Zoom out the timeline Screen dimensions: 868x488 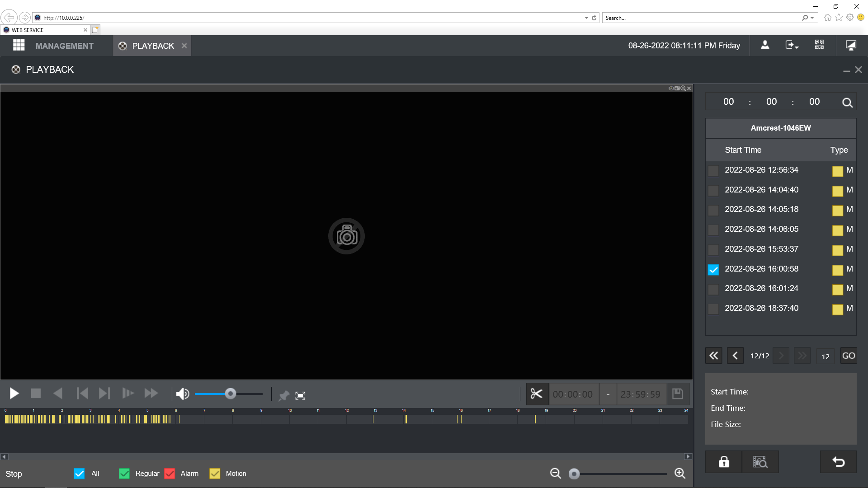coord(556,474)
